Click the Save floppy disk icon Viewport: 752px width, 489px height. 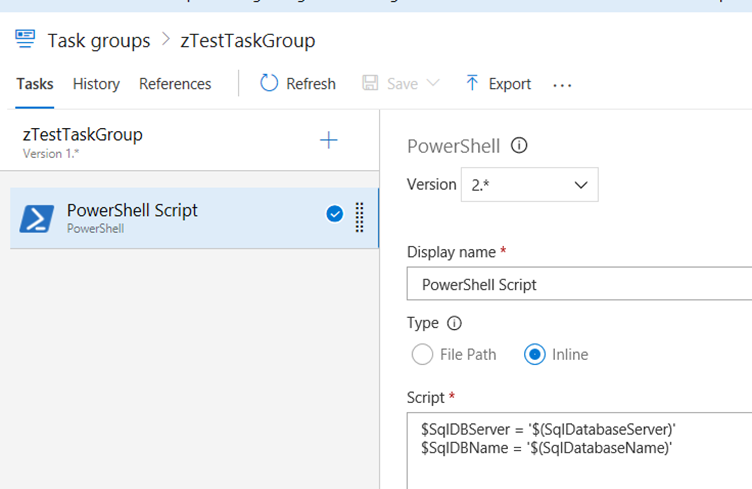[371, 83]
